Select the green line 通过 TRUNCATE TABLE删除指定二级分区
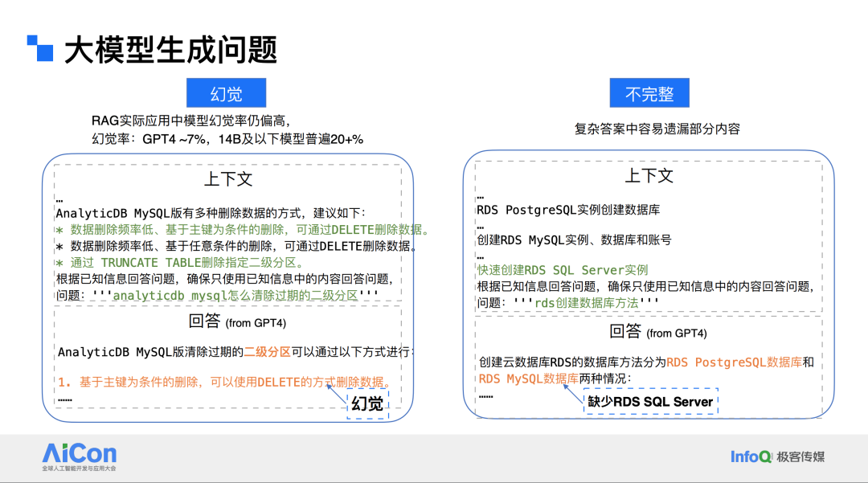868x483 pixels. coord(179,263)
